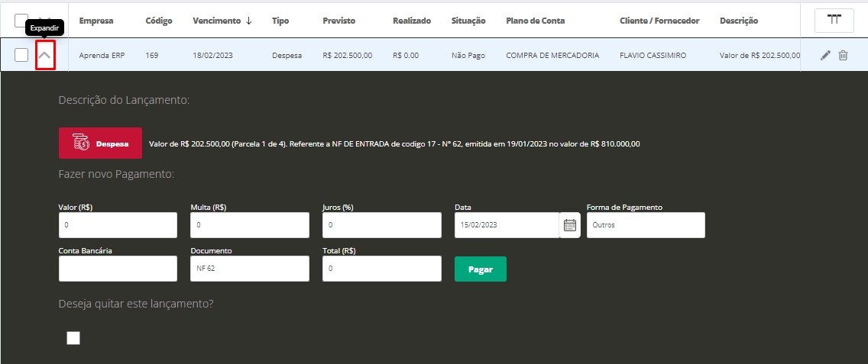Click the Juros (%) input field
The height and width of the screenshot is (364, 868).
pos(382,225)
